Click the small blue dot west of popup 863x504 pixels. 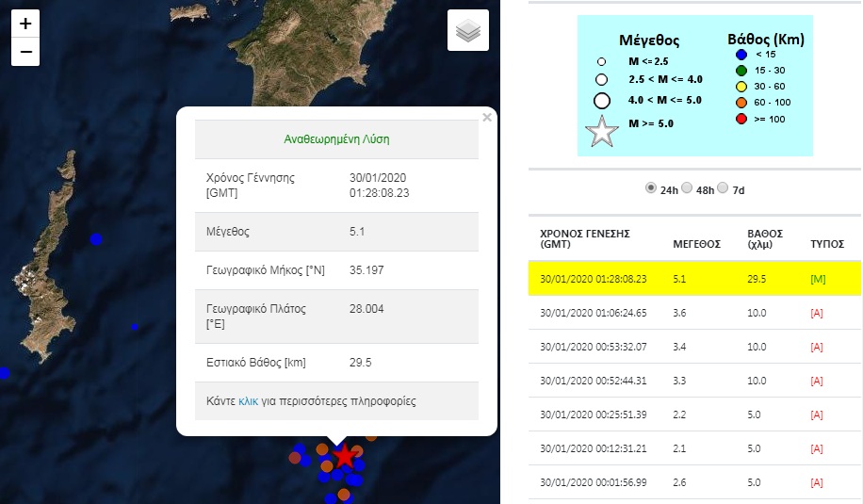point(135,327)
